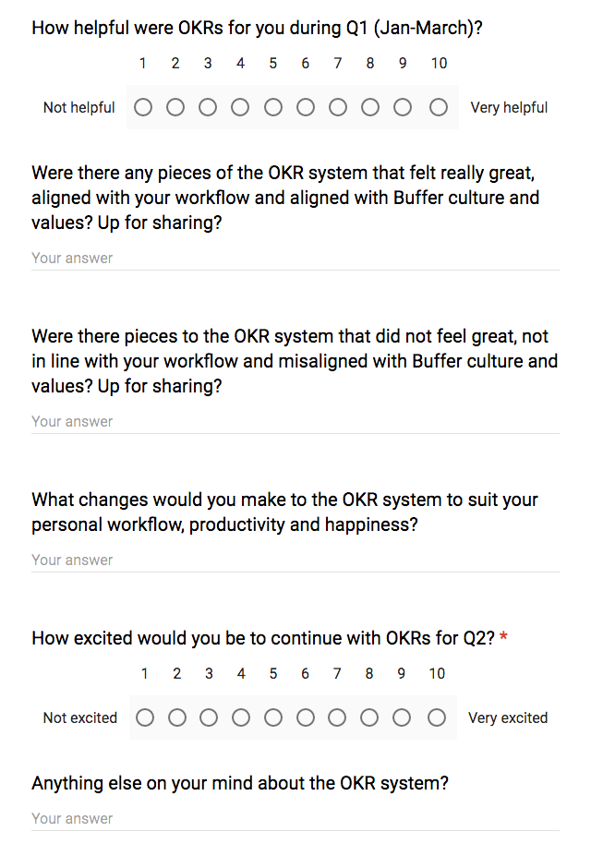Select rating 4 on the excitement scale
This screenshot has height=868, width=591.
point(240,717)
